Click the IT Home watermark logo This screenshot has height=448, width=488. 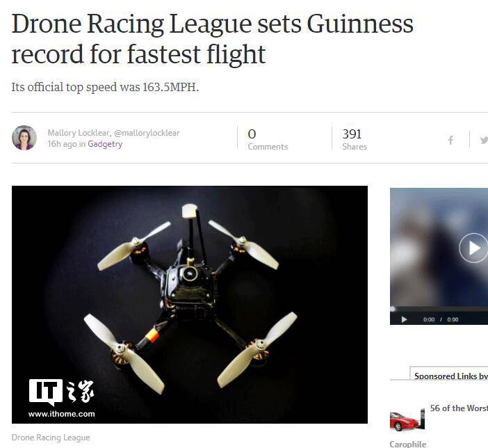tap(61, 392)
